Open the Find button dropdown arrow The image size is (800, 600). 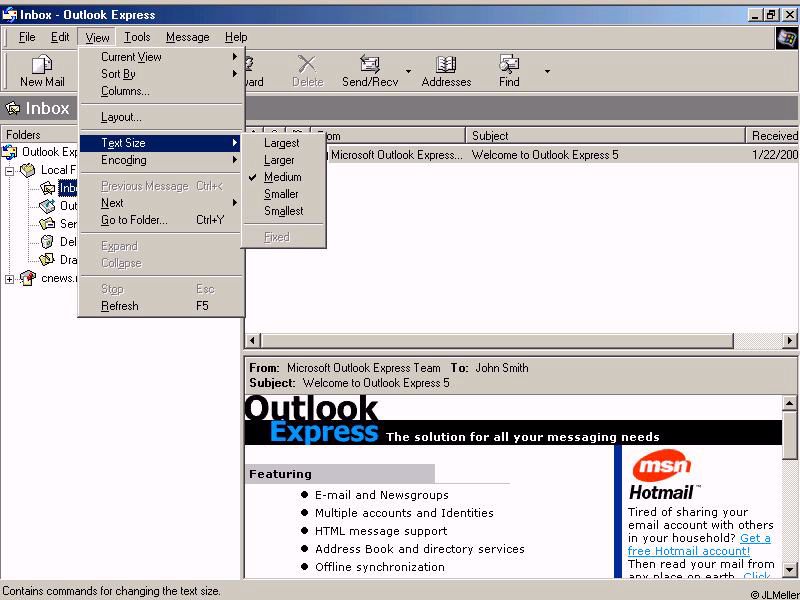click(x=547, y=71)
